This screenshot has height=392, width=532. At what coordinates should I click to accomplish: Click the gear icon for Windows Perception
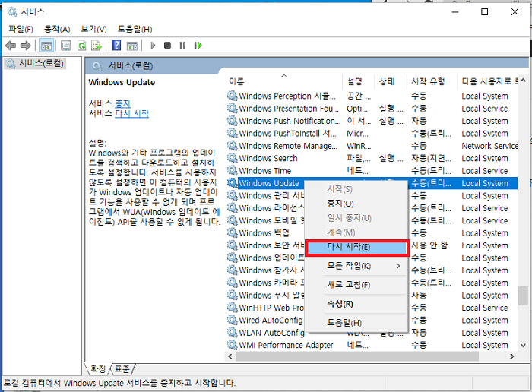click(232, 96)
